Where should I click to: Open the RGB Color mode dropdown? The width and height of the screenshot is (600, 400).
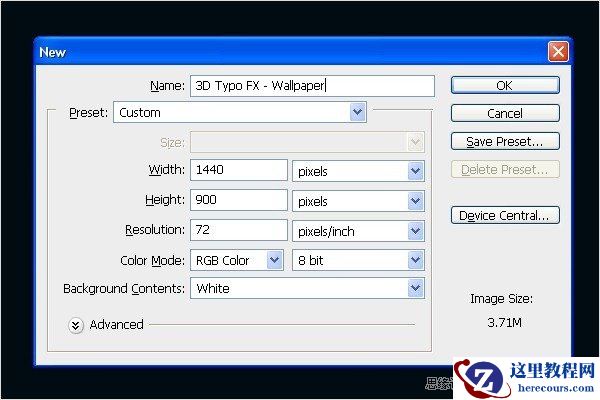tap(237, 260)
